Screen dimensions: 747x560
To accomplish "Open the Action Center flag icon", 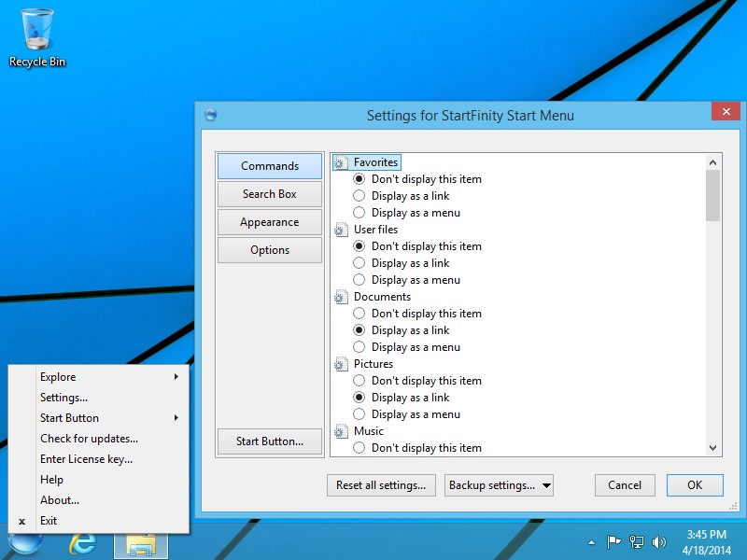I will pos(613,542).
